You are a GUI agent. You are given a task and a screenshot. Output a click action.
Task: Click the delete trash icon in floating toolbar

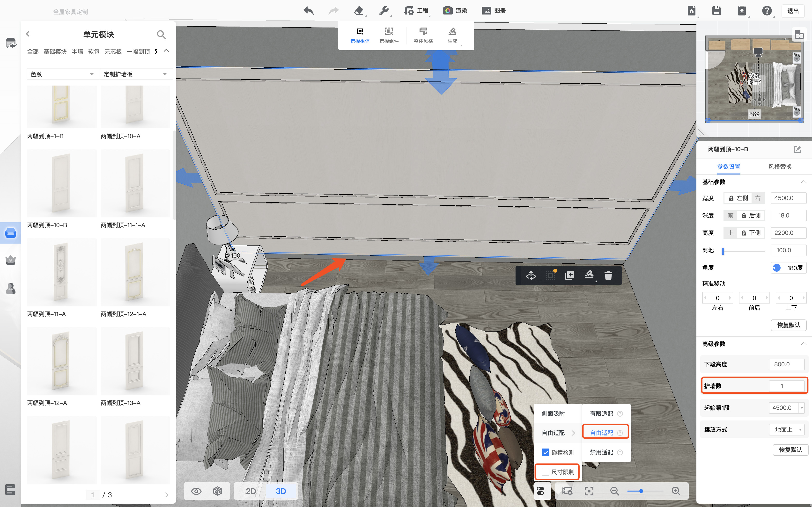click(x=608, y=275)
